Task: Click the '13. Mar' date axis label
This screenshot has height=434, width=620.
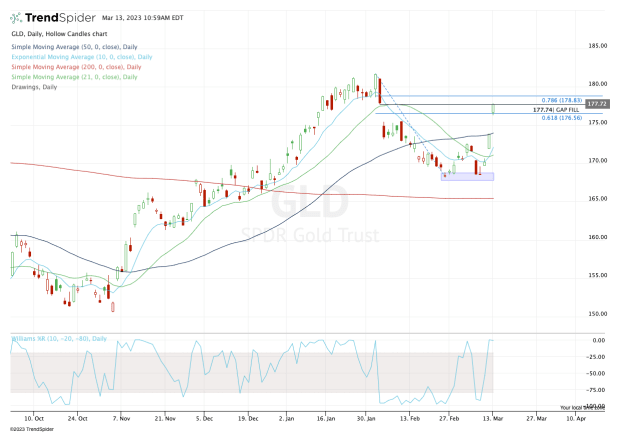Action: pos(493,419)
